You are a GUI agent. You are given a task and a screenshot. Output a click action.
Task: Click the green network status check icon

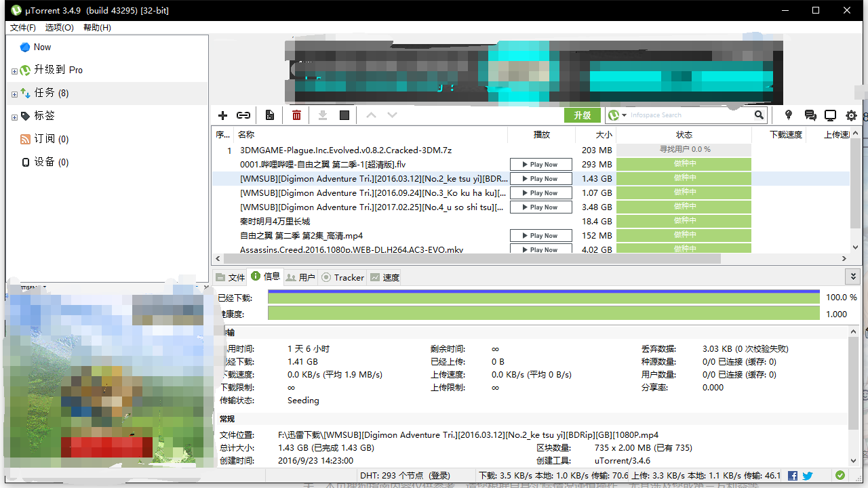click(840, 476)
